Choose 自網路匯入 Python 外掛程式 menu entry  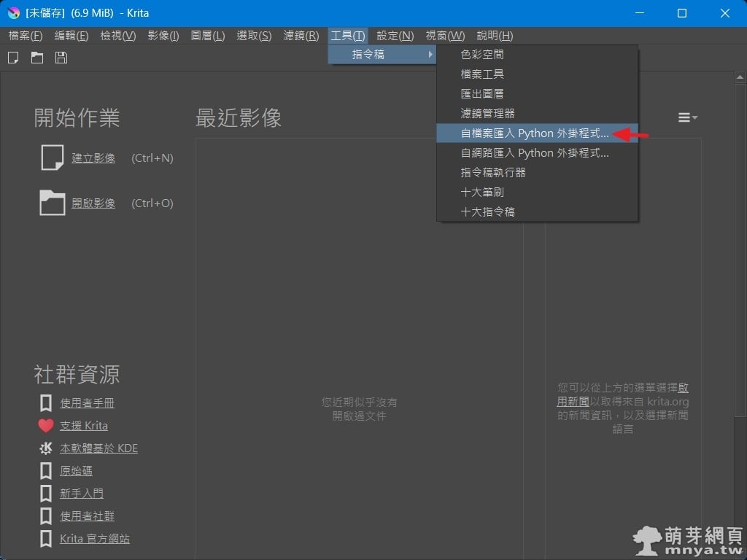534,153
